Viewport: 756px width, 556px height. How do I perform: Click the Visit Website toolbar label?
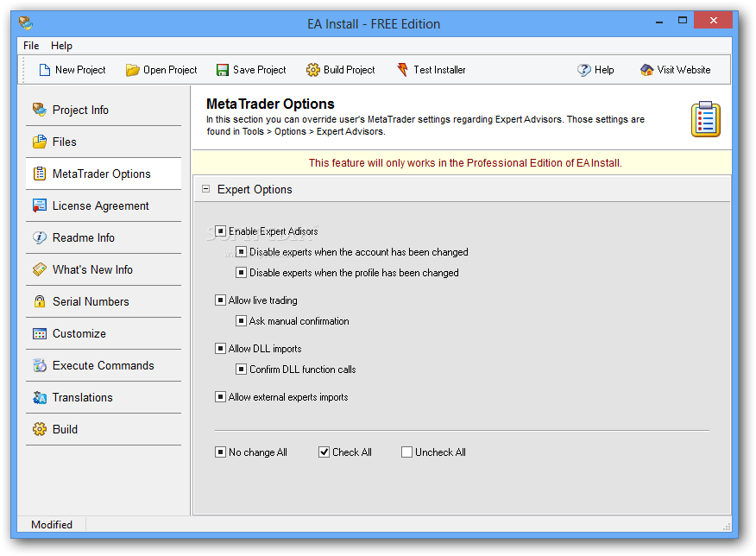click(x=684, y=70)
